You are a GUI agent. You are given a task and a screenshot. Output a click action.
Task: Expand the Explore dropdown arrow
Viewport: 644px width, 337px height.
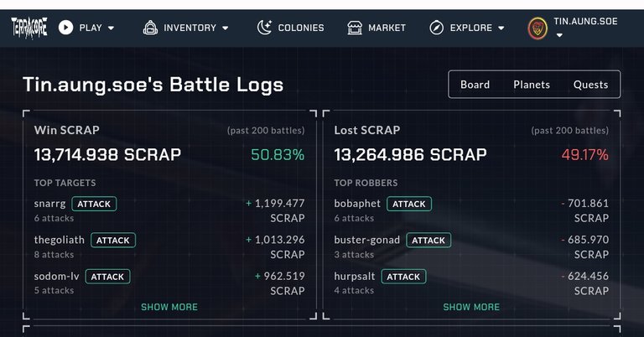pyautogui.click(x=501, y=28)
